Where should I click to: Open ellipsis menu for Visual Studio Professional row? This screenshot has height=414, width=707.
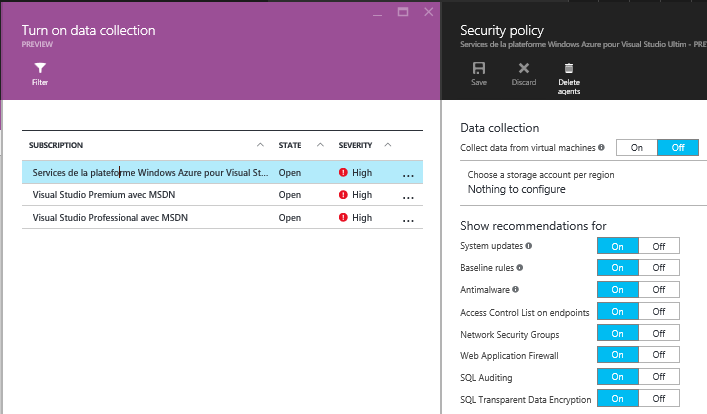407,219
